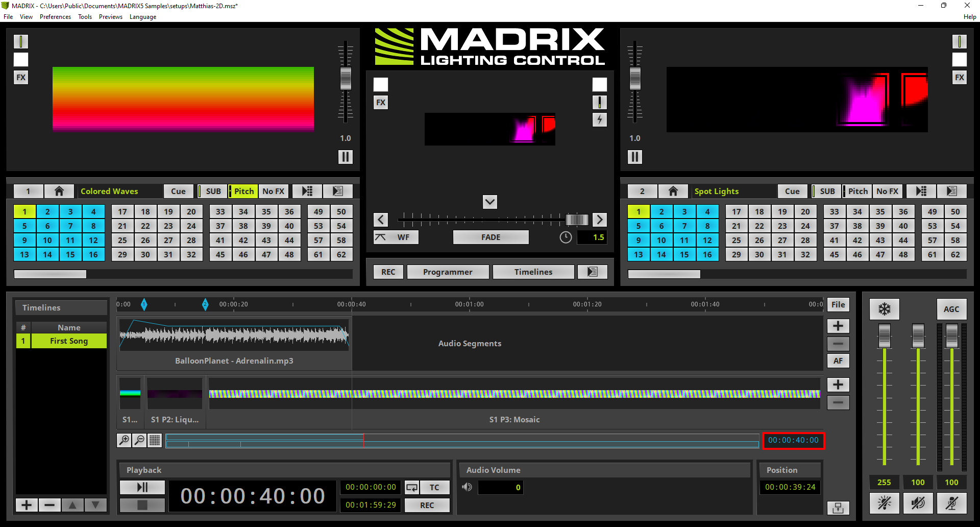Open right deck FX settings
The height and width of the screenshot is (527, 980).
960,78
